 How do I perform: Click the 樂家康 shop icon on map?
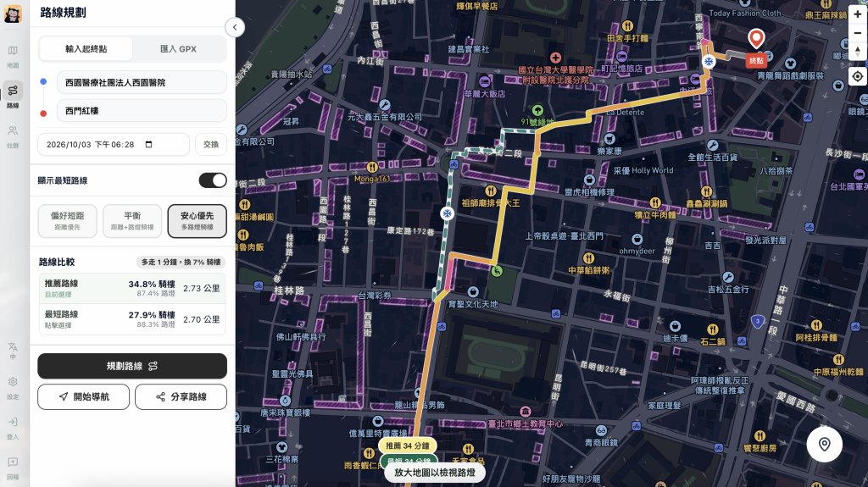tap(609, 138)
